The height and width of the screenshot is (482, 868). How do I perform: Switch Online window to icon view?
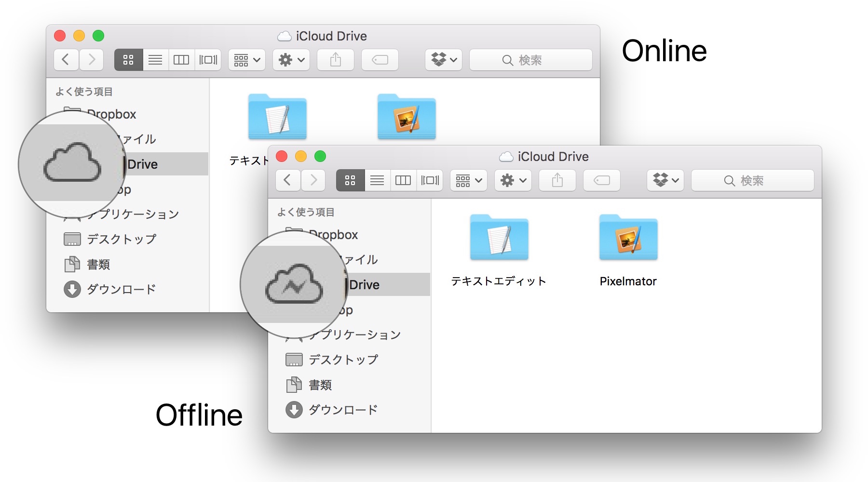tap(128, 60)
